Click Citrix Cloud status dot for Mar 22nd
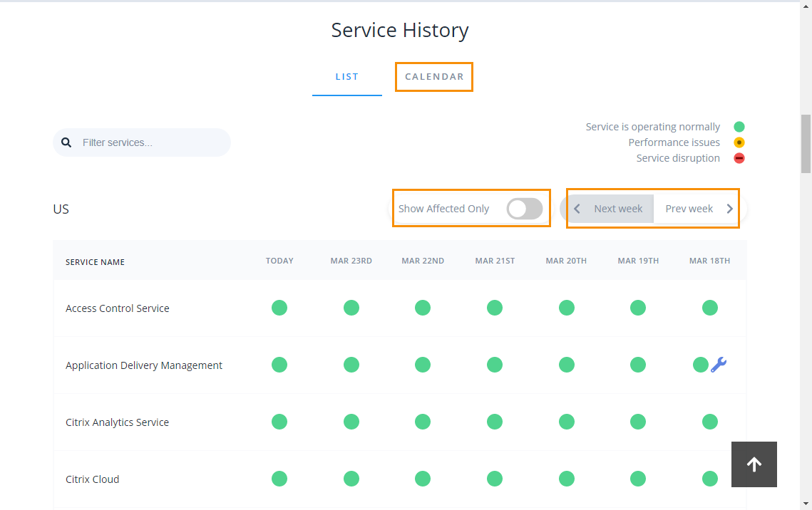The image size is (812, 510). (423, 479)
